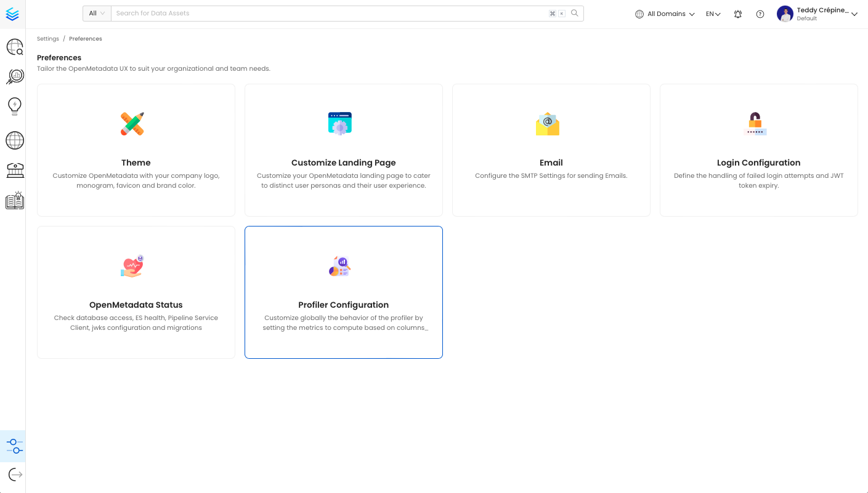Select the Email configuration card
The width and height of the screenshot is (868, 493).
tap(551, 150)
